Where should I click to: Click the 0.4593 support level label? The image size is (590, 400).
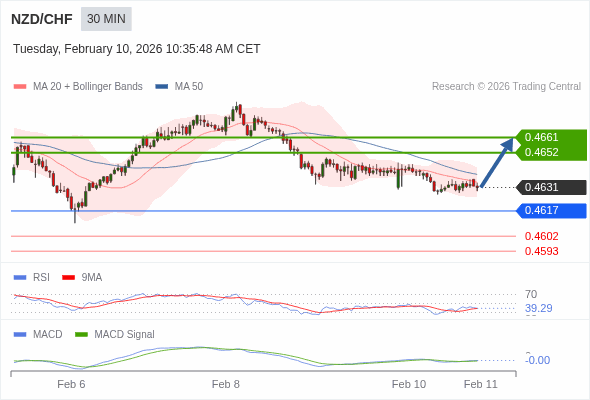click(541, 251)
